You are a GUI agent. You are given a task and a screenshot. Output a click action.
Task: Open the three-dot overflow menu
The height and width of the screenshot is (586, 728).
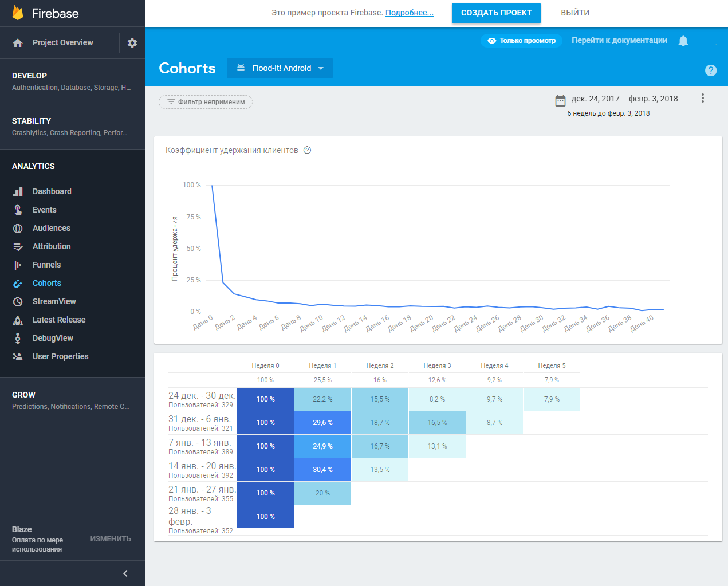(x=703, y=98)
